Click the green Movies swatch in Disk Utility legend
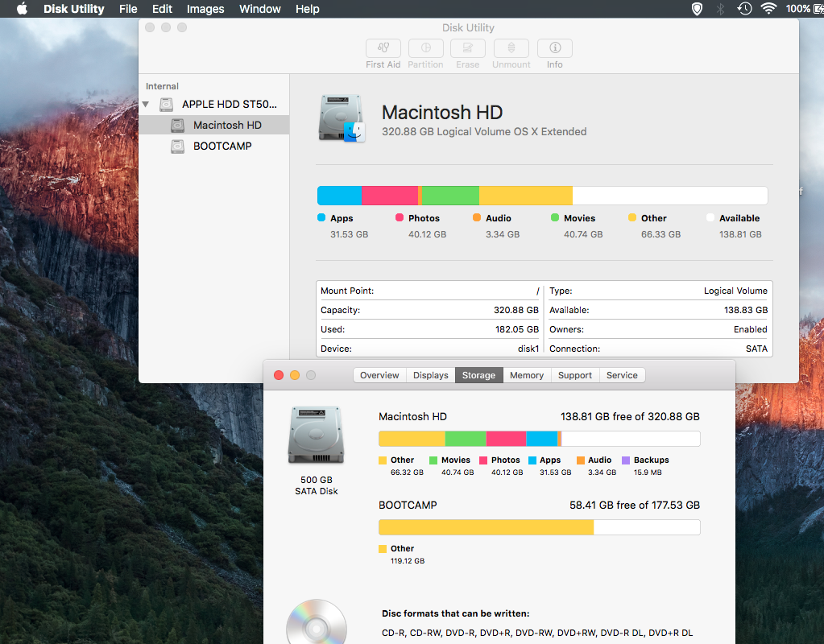This screenshot has width=824, height=644. tap(554, 217)
